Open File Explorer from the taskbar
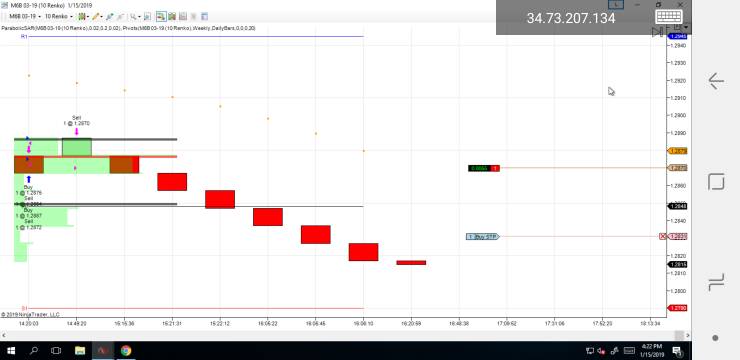 pos(80,351)
